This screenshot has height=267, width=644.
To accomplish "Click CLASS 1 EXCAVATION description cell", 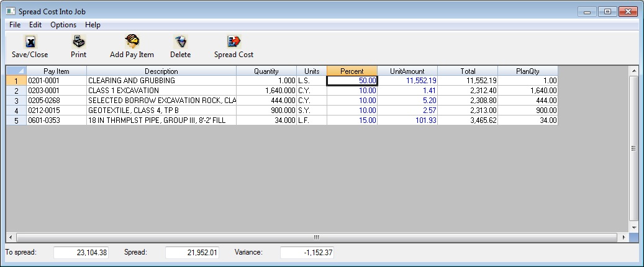I will point(161,91).
